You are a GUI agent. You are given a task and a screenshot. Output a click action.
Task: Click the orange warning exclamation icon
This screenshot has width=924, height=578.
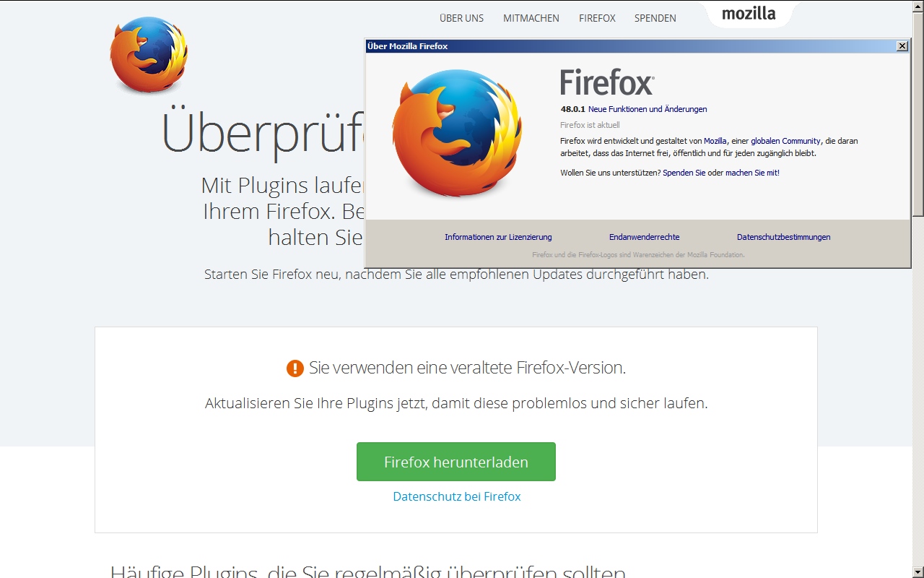pyautogui.click(x=295, y=368)
